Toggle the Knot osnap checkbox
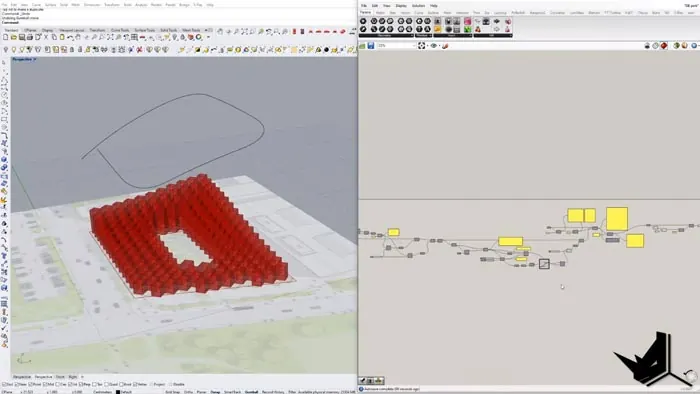Viewport: 700px width, 394px height. tap(121, 384)
